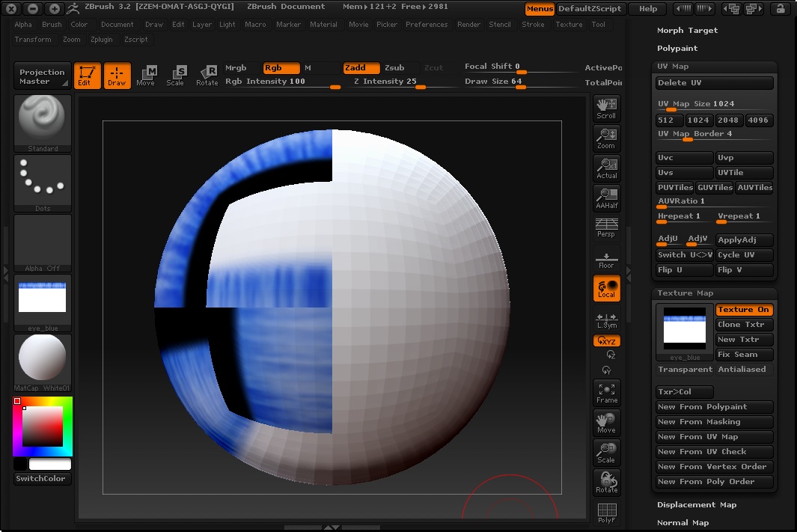Open the Brush menu
797x532 pixels.
click(52, 25)
